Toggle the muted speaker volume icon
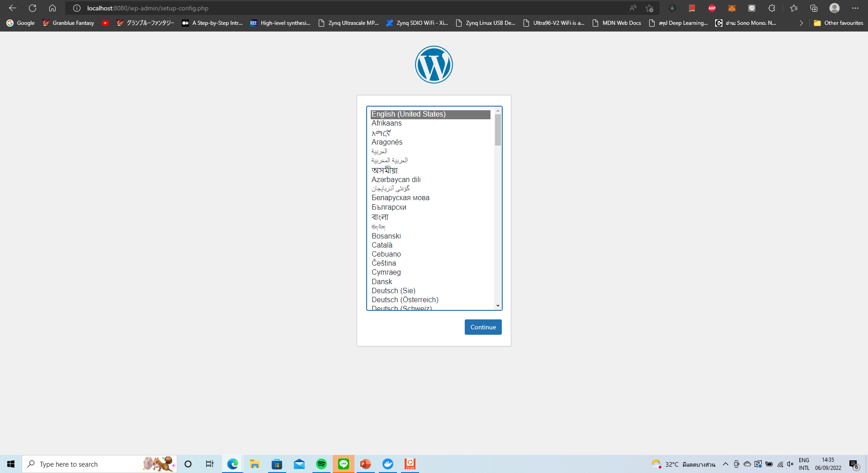 pyautogui.click(x=790, y=464)
